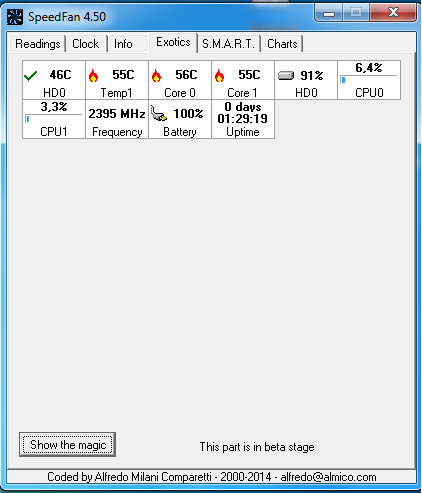The width and height of the screenshot is (422, 493).
Task: Click the 56C value above Core 0
Action: click(186, 75)
